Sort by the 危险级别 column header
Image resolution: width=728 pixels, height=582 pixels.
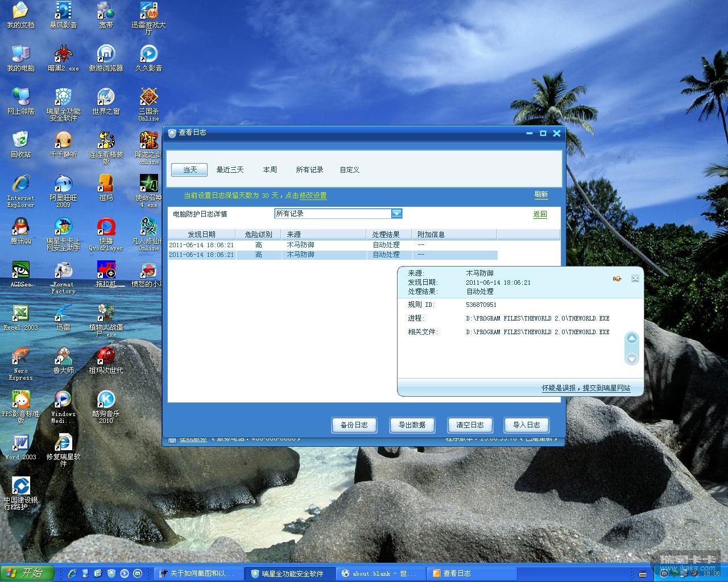click(258, 235)
